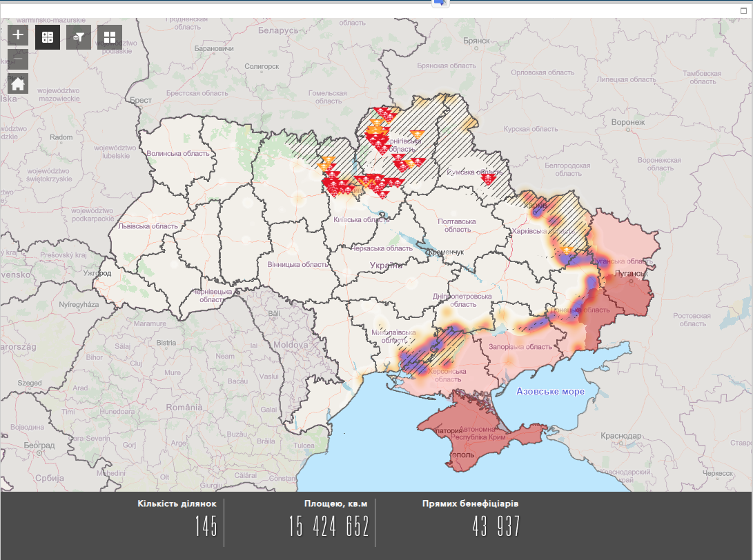
Task: Click the Кількість ділянок count 145
Action: click(x=206, y=527)
